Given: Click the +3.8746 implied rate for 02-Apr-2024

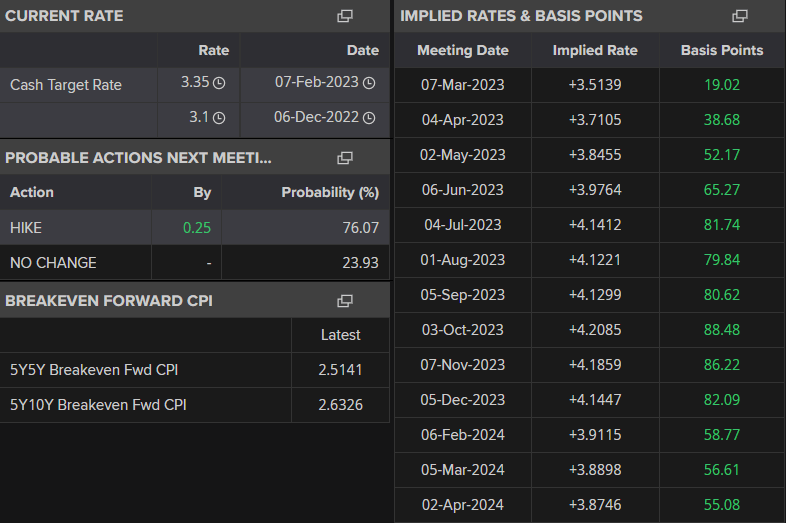Looking at the screenshot, I should pos(594,505).
